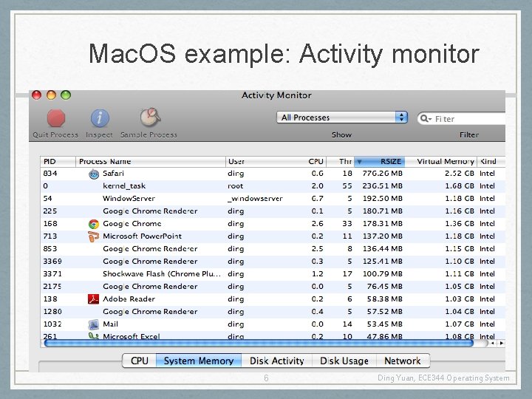
Task: Click the horizontal blue scrollbar thumb
Action: click(259, 344)
